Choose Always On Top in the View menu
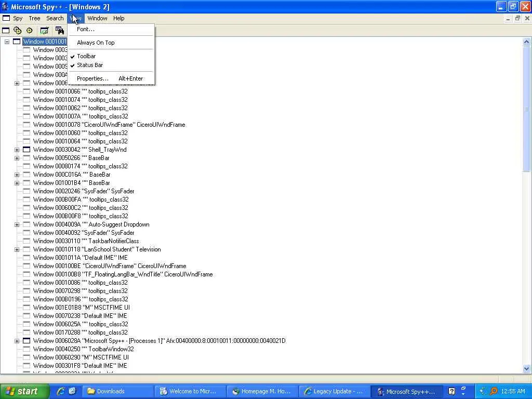The height and width of the screenshot is (399, 532). (96, 43)
